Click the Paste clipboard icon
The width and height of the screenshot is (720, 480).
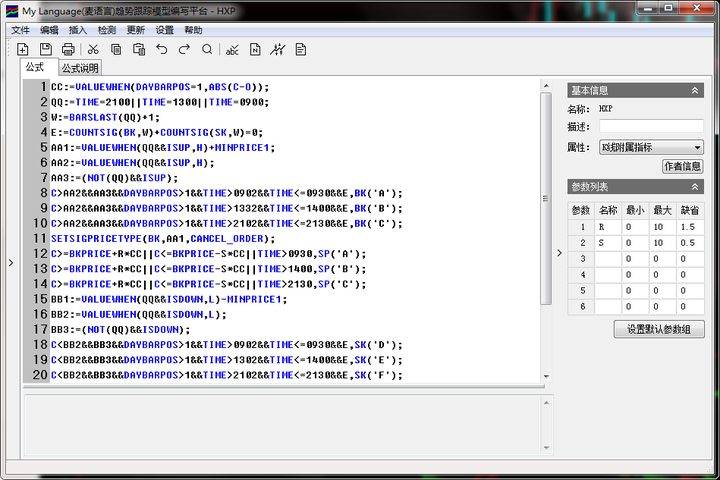tap(139, 49)
